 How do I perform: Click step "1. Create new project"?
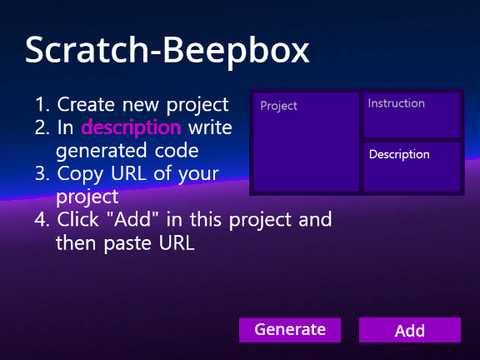pyautogui.click(x=132, y=105)
